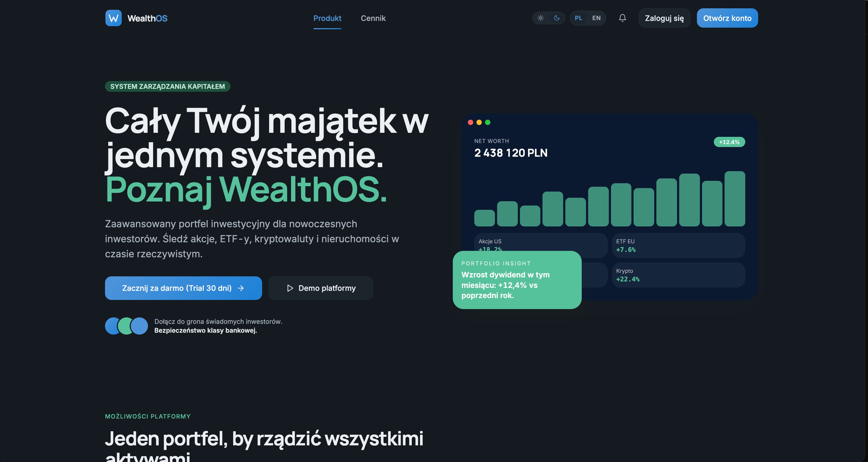Switch to dark theme moon icon
The image size is (868, 462).
pos(557,18)
